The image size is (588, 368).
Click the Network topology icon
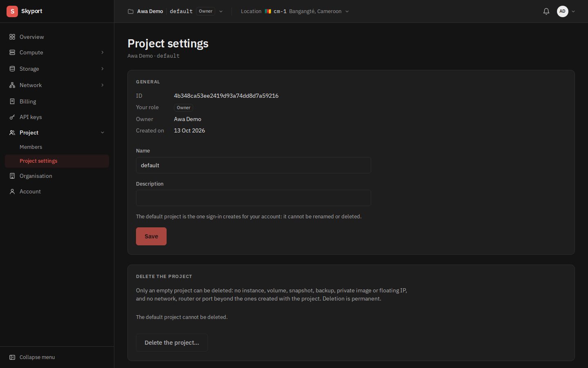[x=12, y=85]
